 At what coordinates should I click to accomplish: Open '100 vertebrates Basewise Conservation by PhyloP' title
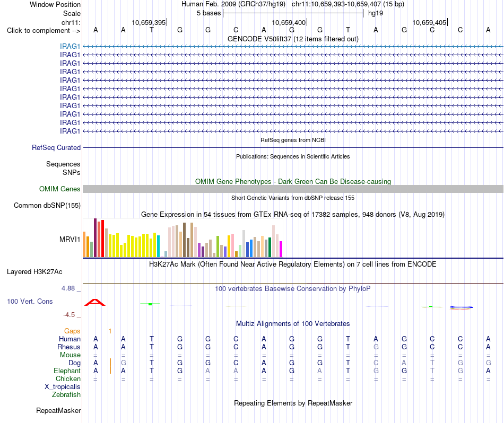(293, 289)
